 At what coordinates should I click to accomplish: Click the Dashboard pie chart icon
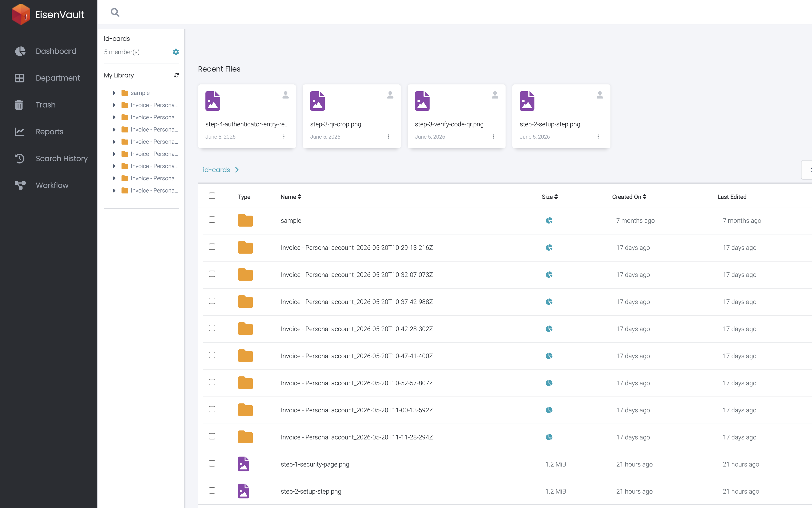[20, 51]
